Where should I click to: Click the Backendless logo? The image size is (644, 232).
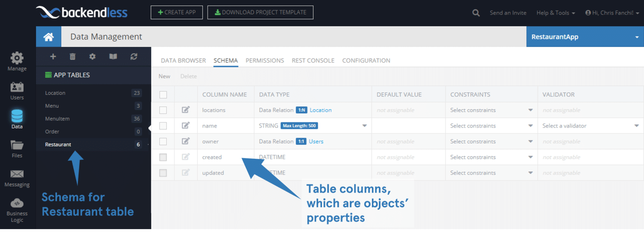(x=82, y=12)
